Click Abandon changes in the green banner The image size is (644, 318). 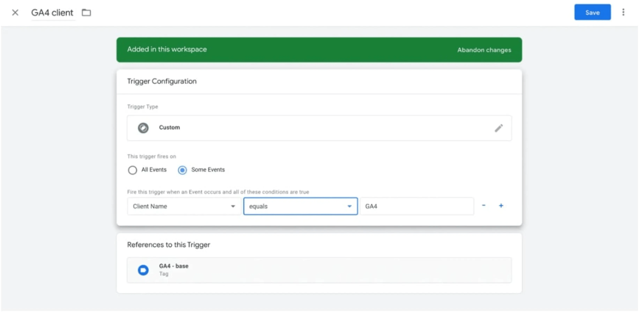coord(484,50)
